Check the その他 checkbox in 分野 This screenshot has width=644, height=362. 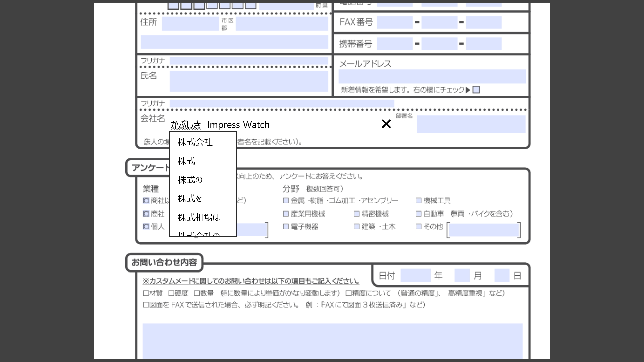[x=418, y=227]
